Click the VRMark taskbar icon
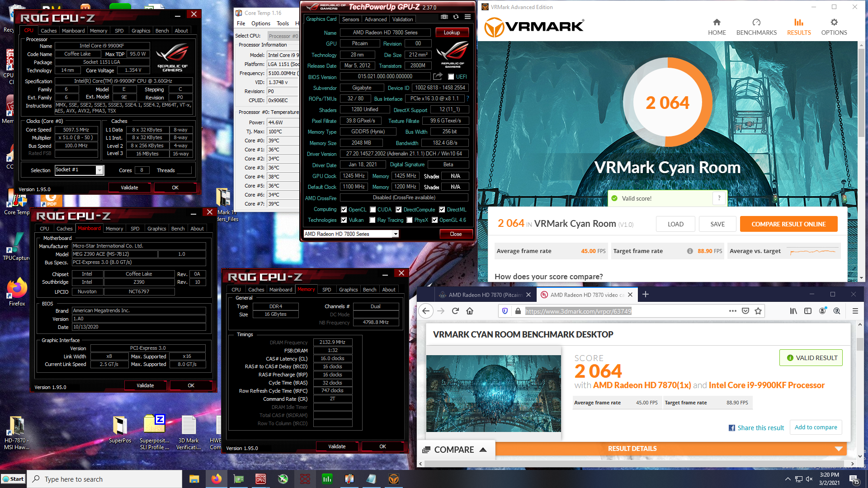Image resolution: width=868 pixels, height=488 pixels. coord(394,479)
